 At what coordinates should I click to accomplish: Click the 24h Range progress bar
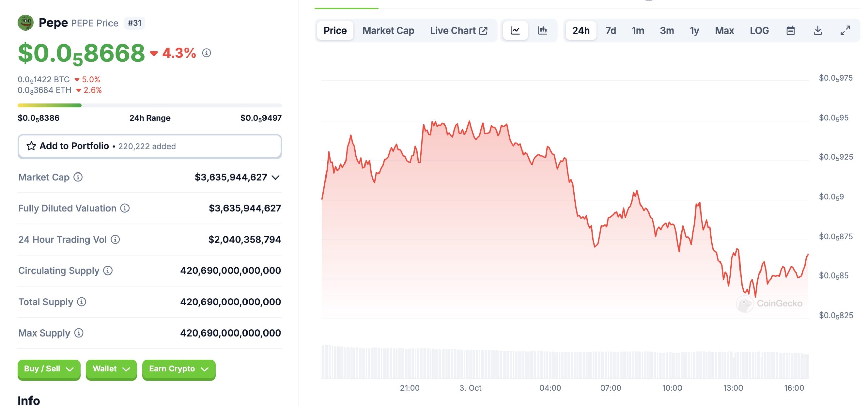click(150, 105)
